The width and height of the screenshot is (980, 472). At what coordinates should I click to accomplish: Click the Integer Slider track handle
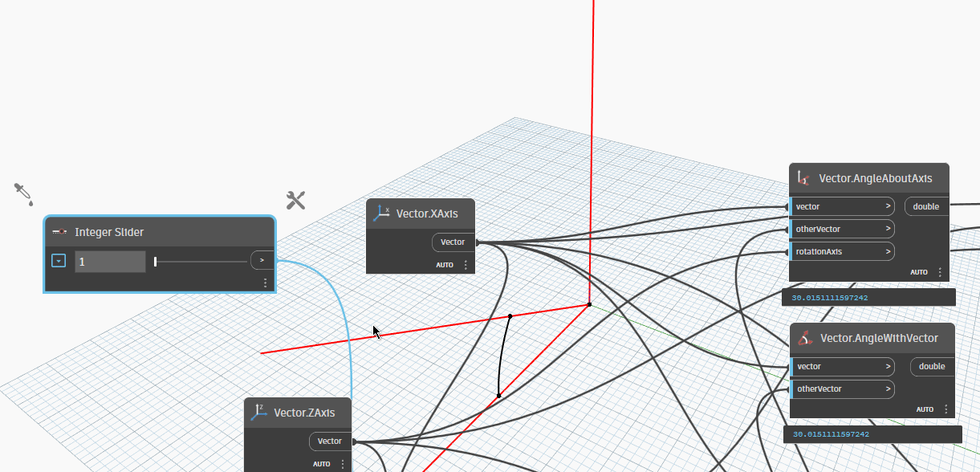[x=156, y=261]
